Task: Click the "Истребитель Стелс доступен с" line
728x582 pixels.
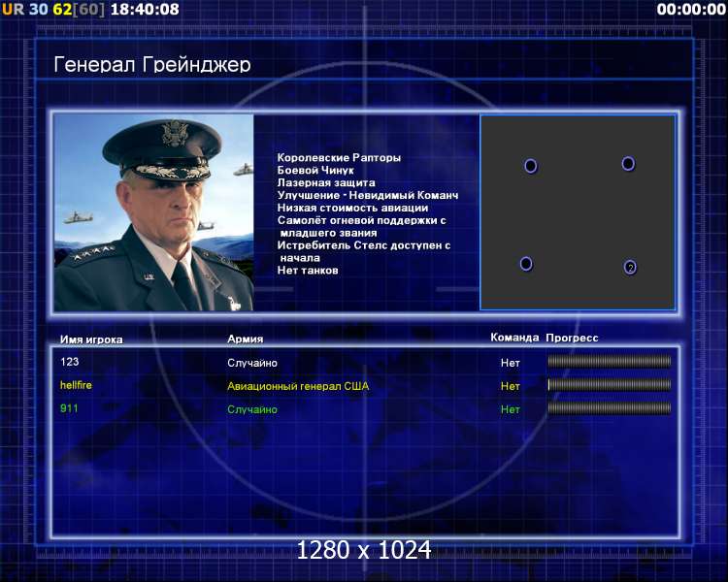Action: (x=364, y=245)
